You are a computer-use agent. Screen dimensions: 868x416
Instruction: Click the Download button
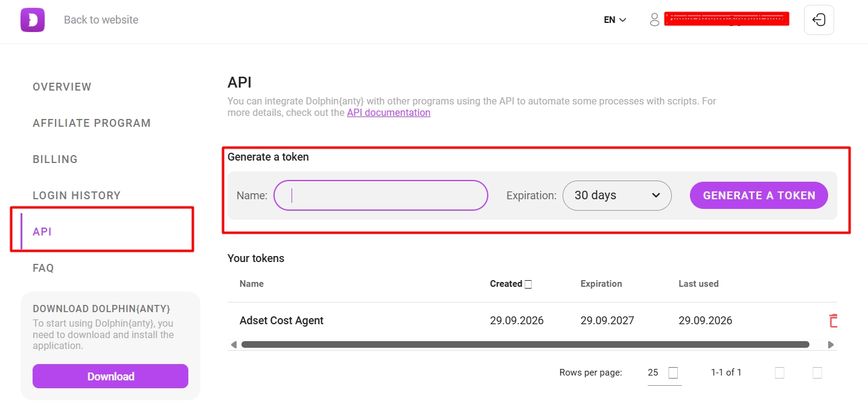[110, 376]
